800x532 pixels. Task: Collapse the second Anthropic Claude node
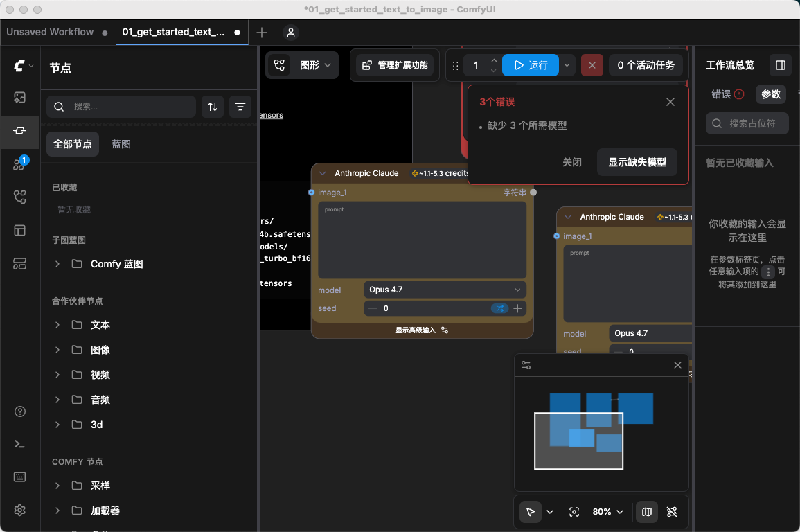click(x=568, y=218)
